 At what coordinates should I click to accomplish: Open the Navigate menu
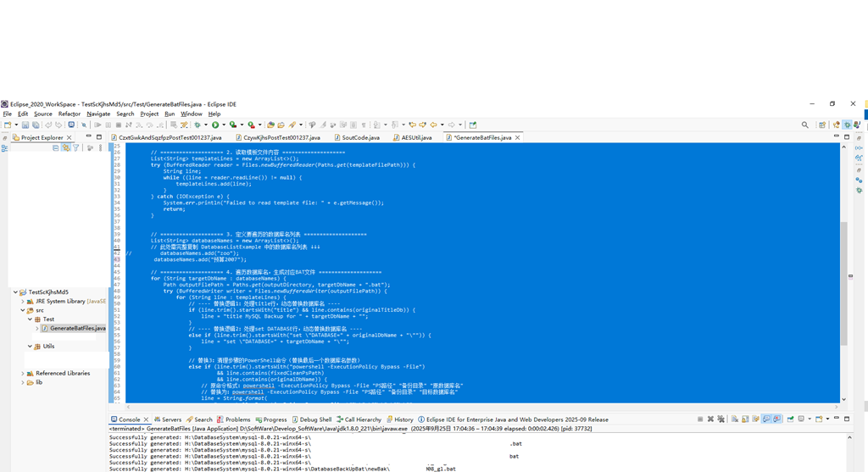(98, 114)
